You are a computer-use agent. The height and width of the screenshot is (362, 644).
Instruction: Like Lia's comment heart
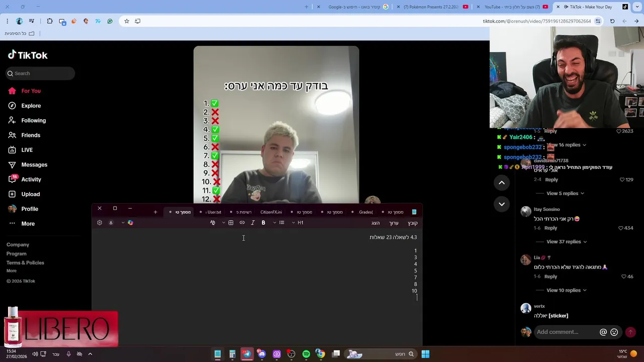(x=623, y=277)
